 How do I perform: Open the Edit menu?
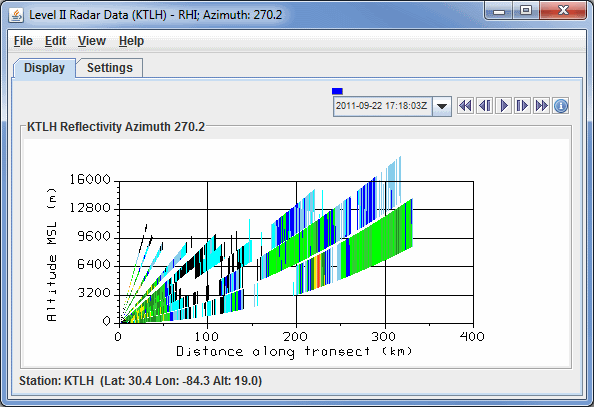point(55,41)
